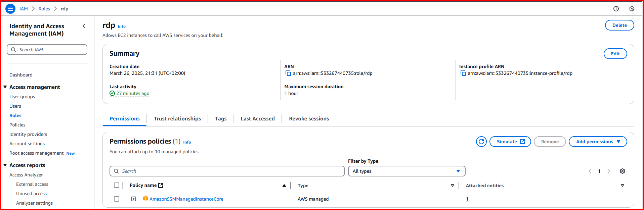Go to Roles breadcrumb link

pyautogui.click(x=44, y=9)
